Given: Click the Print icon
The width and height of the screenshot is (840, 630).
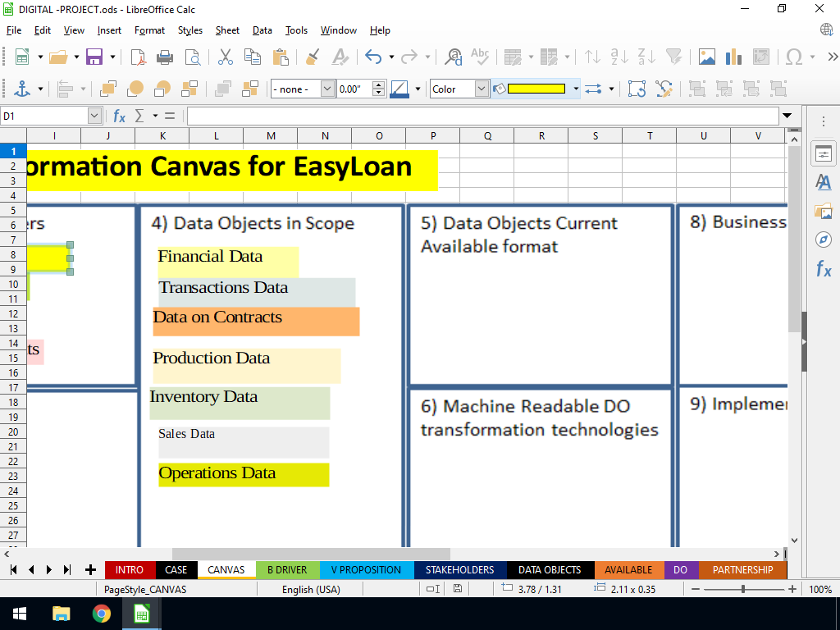Looking at the screenshot, I should click(x=164, y=57).
